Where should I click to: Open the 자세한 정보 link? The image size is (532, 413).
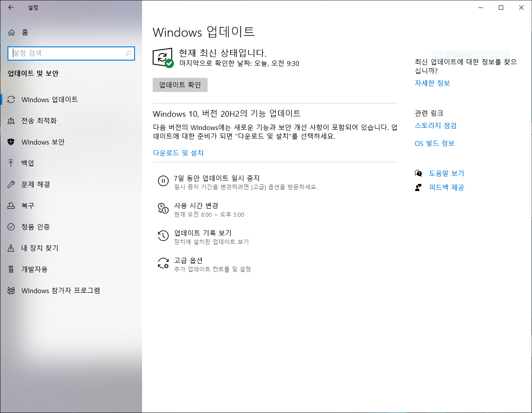pos(432,83)
